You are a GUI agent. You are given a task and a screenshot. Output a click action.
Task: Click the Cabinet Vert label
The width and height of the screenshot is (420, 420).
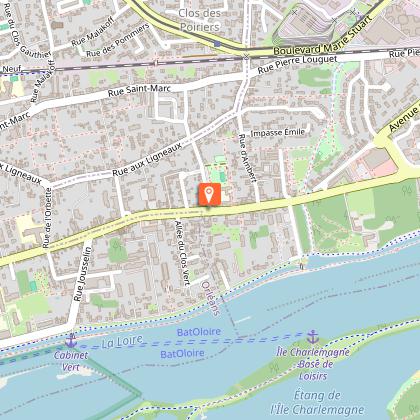[71, 361]
